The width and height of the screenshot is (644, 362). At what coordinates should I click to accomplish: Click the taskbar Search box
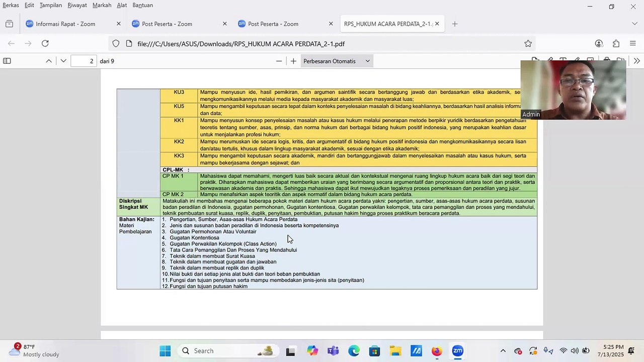[x=227, y=351]
